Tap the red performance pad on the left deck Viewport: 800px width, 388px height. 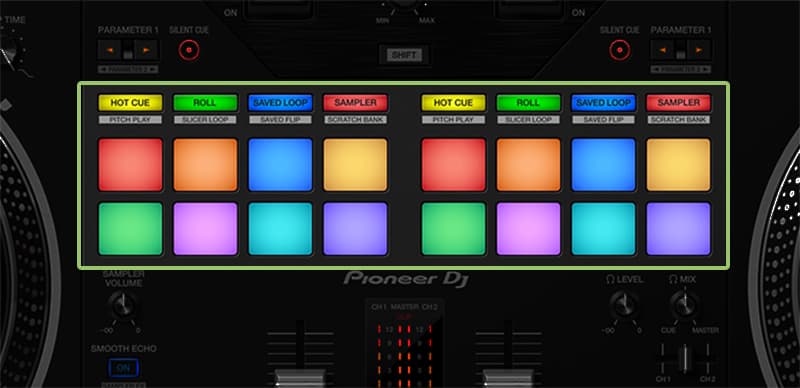(130, 165)
